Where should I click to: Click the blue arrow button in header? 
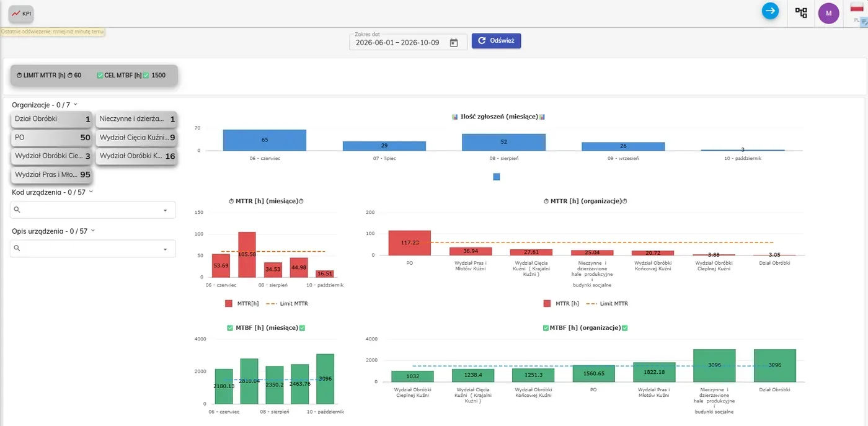[x=770, y=11]
